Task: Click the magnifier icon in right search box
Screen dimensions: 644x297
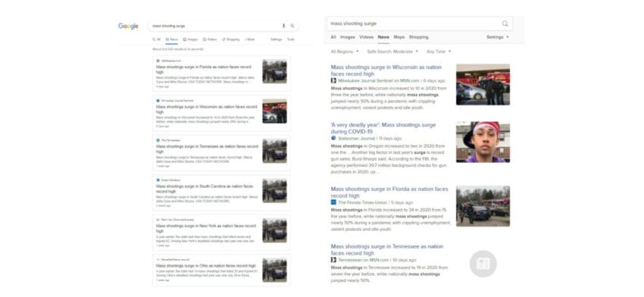Action: [x=505, y=23]
